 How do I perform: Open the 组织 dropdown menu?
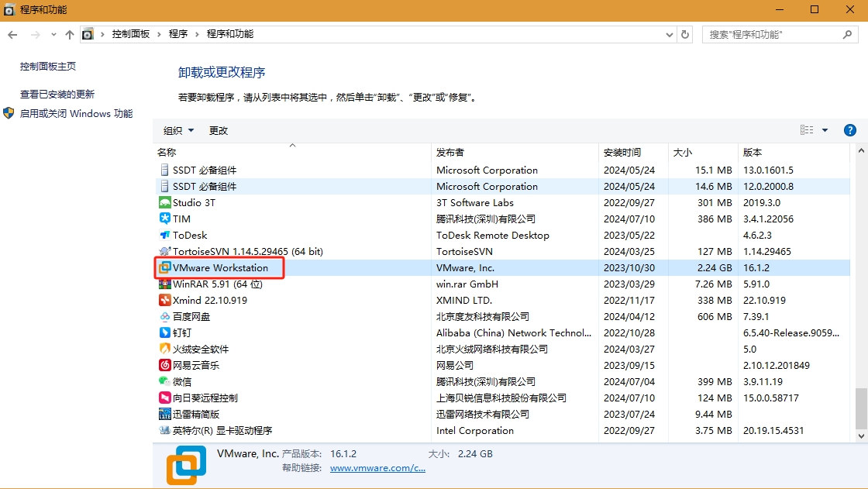coord(178,131)
